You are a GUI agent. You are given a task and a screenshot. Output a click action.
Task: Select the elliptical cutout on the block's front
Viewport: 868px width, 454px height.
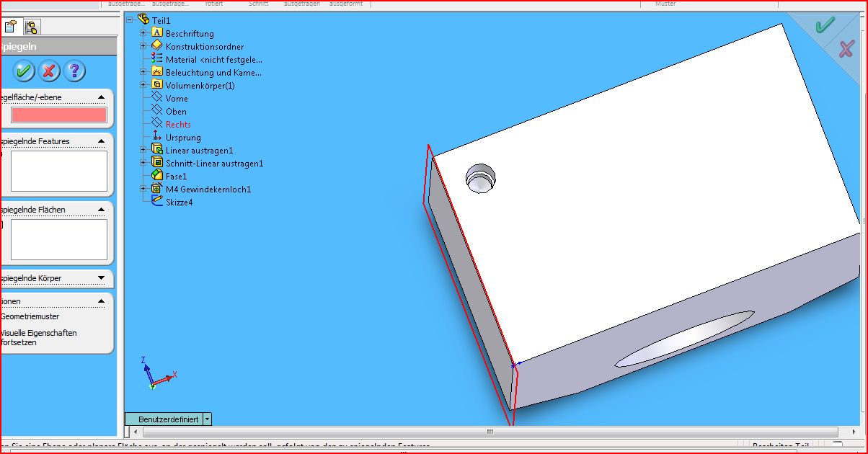tap(684, 339)
